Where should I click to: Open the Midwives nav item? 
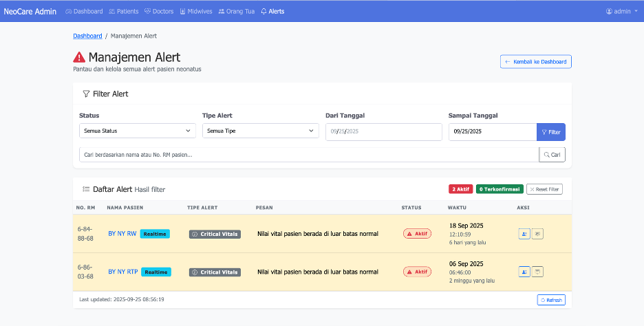point(195,11)
